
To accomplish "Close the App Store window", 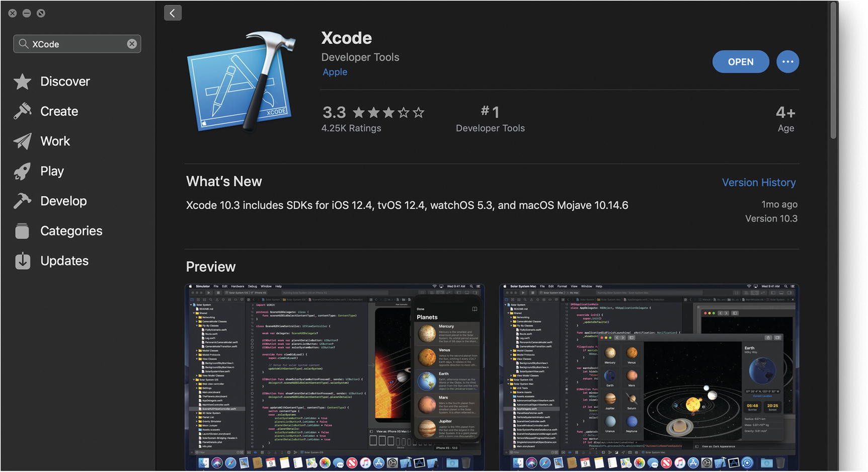I will (13, 13).
